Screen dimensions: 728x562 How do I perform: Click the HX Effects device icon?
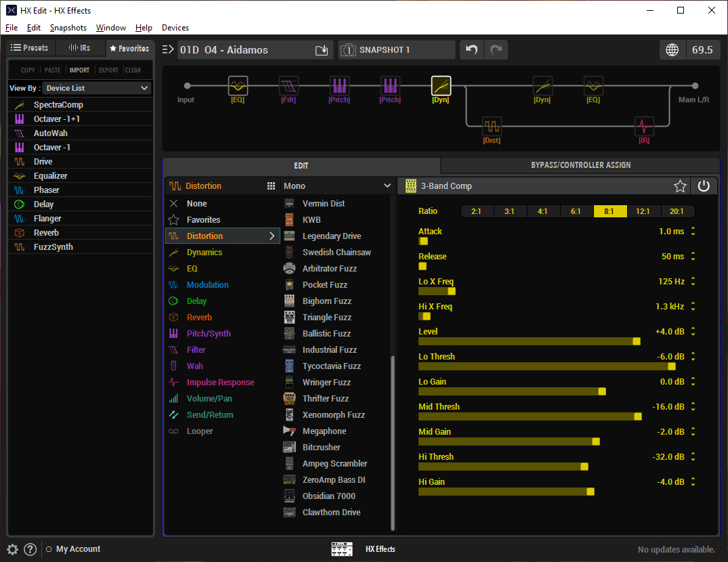[x=342, y=549]
